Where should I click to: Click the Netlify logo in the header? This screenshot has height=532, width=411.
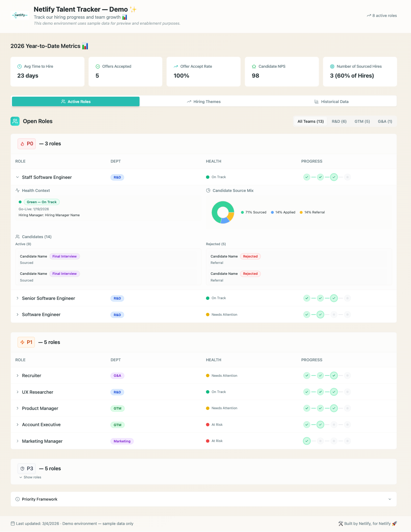(x=20, y=15)
